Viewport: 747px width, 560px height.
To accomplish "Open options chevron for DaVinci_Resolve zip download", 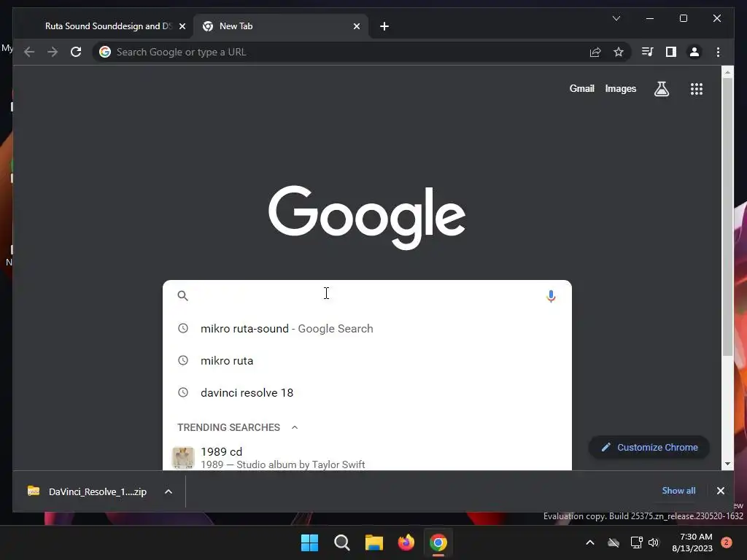I will (169, 491).
